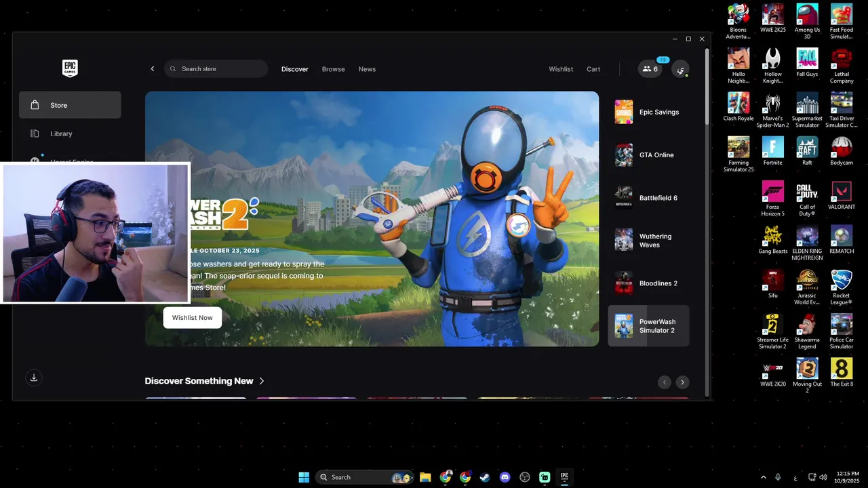Open Rocket League desktop shortcut

tap(842, 287)
